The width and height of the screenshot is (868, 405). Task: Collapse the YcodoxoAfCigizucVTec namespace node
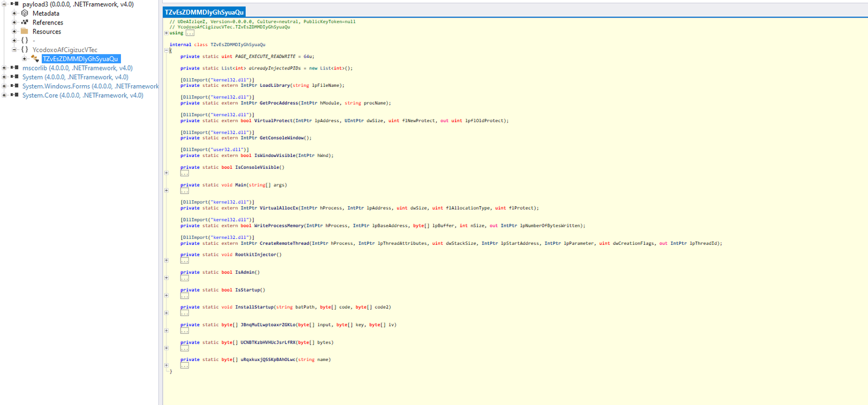(14, 49)
